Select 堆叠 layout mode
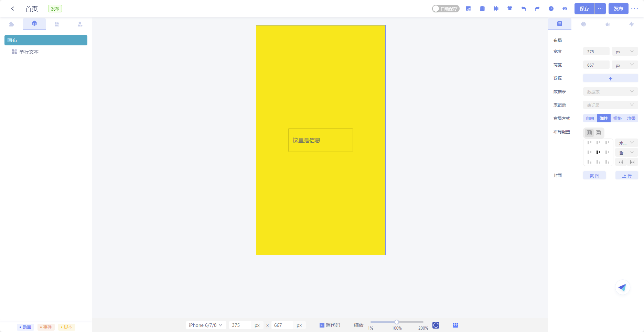Screen dimensions: 644x332 pyautogui.click(x=631, y=118)
